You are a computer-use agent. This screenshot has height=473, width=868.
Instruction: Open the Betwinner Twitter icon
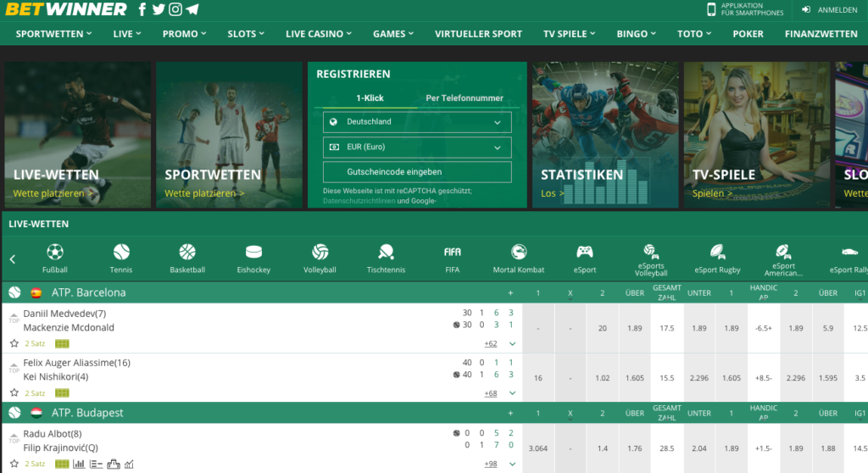click(x=159, y=9)
